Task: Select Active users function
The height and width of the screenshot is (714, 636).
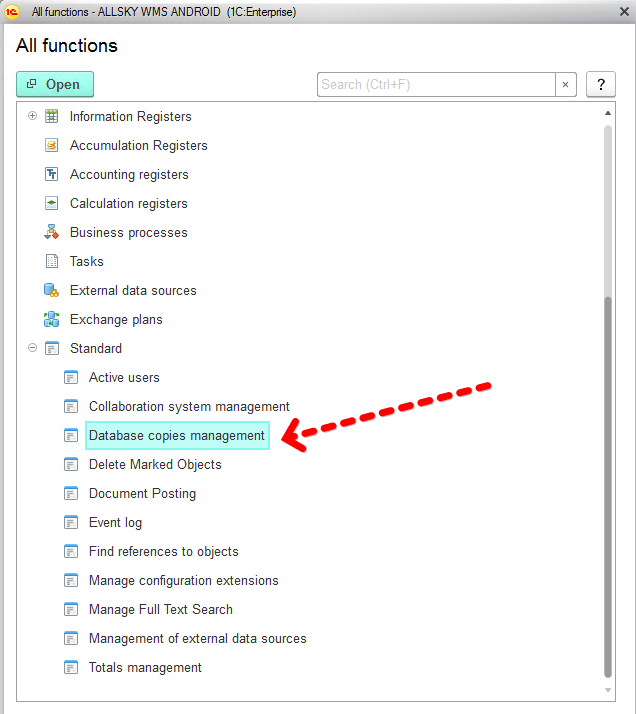Action: pyautogui.click(x=124, y=377)
